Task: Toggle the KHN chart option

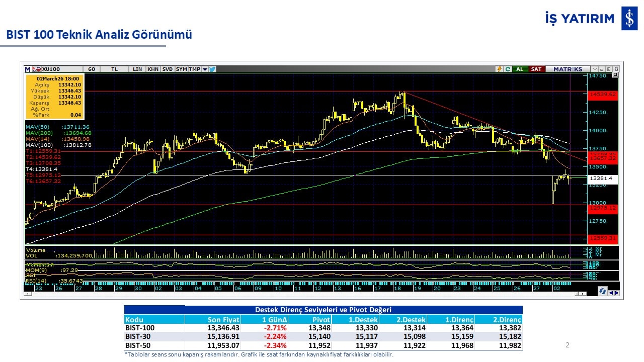Action: coord(153,69)
